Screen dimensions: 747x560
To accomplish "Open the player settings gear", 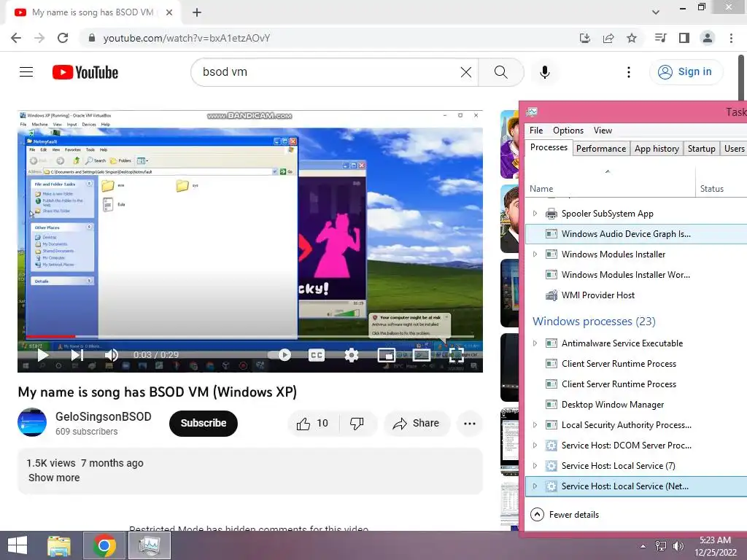I will click(351, 355).
